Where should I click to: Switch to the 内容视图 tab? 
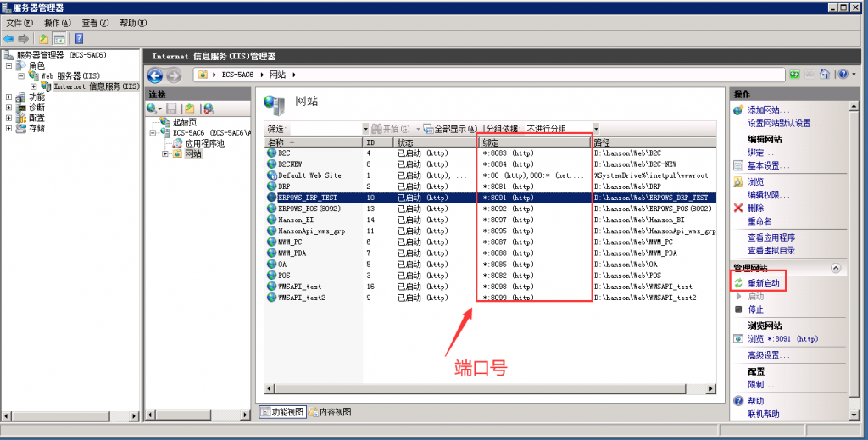pos(330,412)
